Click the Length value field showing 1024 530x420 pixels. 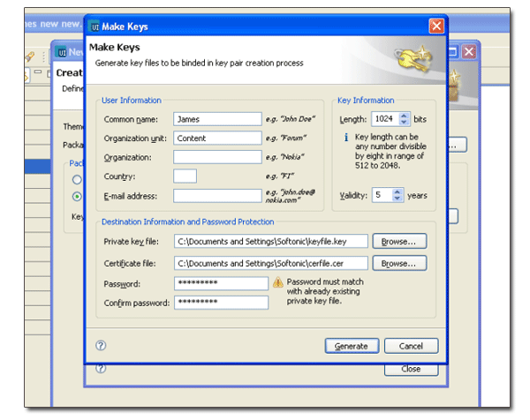[386, 119]
